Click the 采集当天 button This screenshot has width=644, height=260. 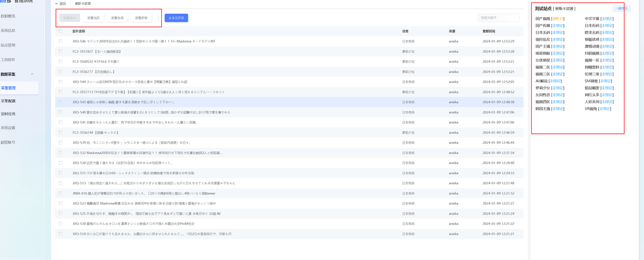[93, 18]
